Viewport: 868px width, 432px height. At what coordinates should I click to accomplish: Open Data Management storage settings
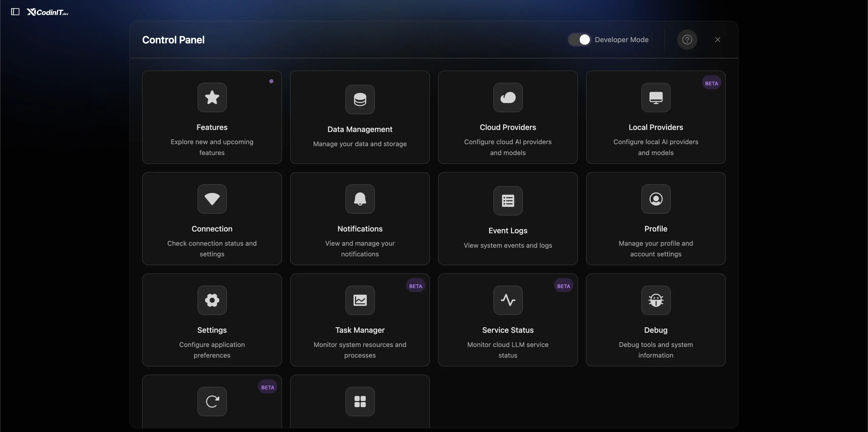tap(360, 99)
